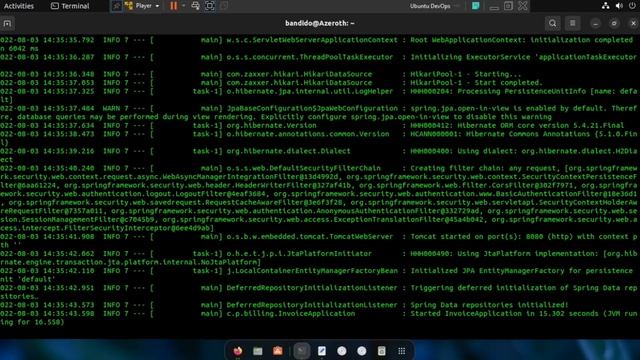Click the WARN JpaBaseConfiguration log entry

pyautogui.click(x=320, y=113)
